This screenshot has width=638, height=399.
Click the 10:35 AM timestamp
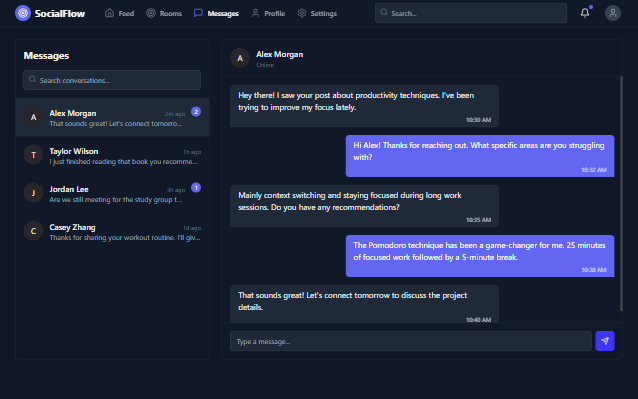[x=478, y=220]
